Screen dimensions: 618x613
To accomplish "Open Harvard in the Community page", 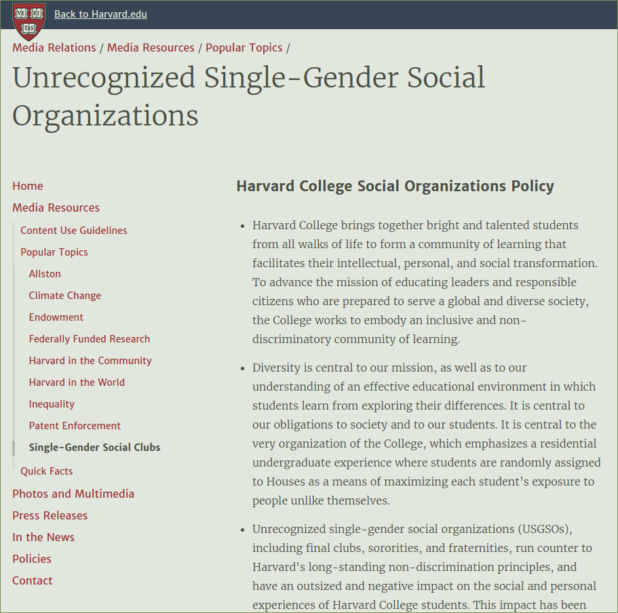I will [x=90, y=361].
